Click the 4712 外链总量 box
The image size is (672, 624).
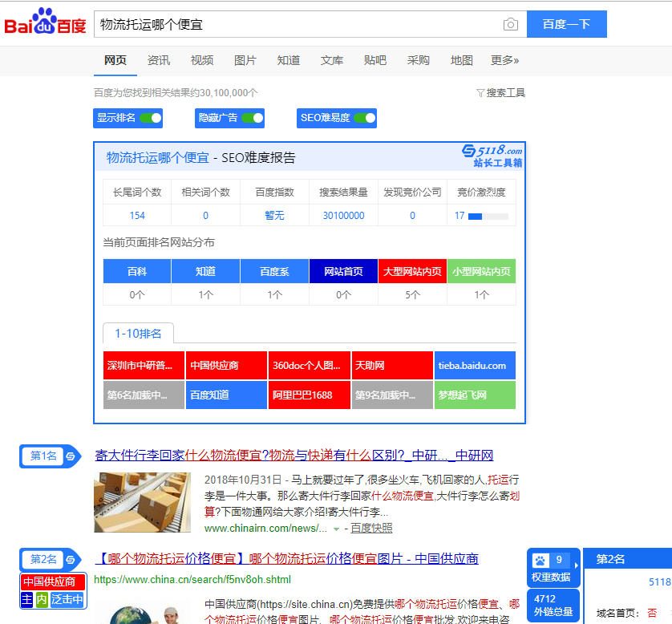553,605
